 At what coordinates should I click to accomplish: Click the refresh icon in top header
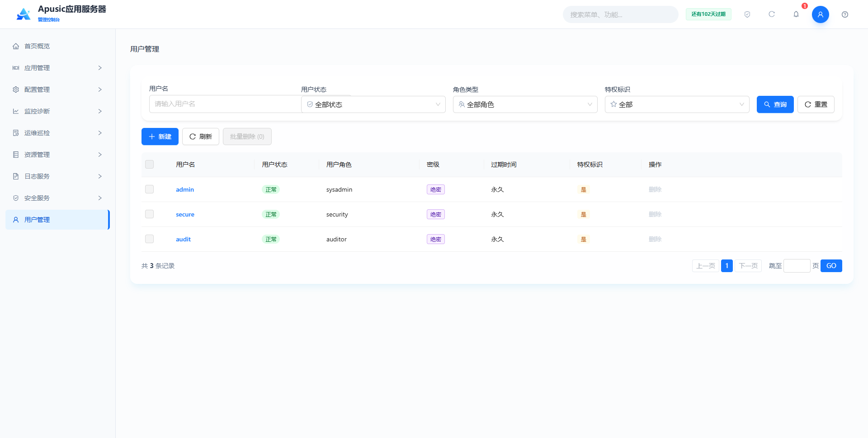[x=772, y=14]
